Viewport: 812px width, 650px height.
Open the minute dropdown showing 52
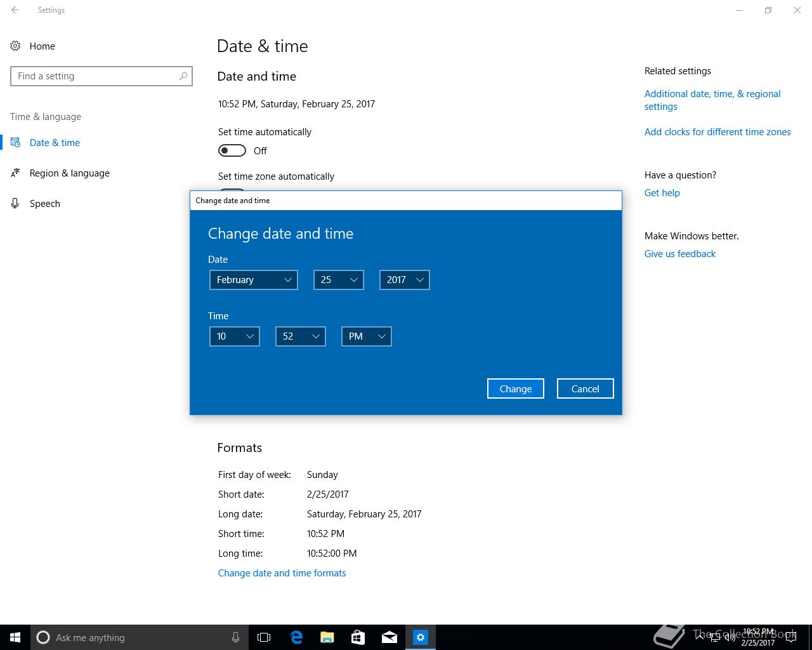[301, 336]
